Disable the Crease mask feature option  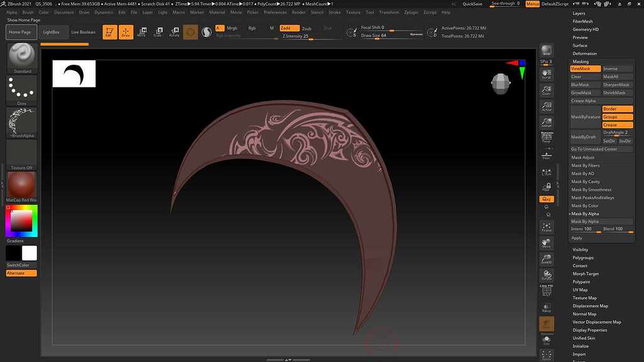(617, 125)
